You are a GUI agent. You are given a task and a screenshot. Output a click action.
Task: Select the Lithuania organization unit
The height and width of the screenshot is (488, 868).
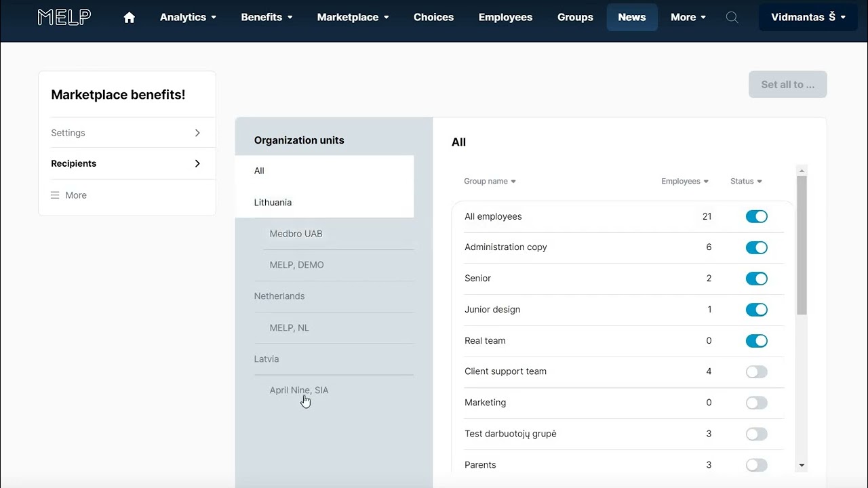tap(324, 202)
